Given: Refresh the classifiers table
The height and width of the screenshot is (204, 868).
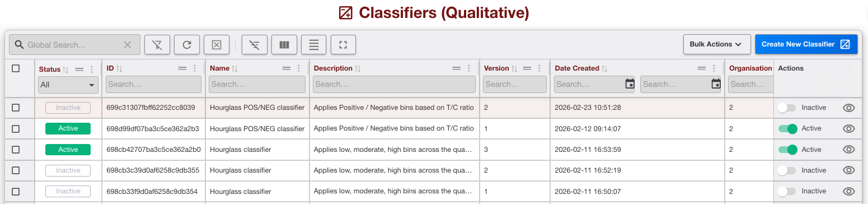Looking at the screenshot, I should pyautogui.click(x=187, y=45).
